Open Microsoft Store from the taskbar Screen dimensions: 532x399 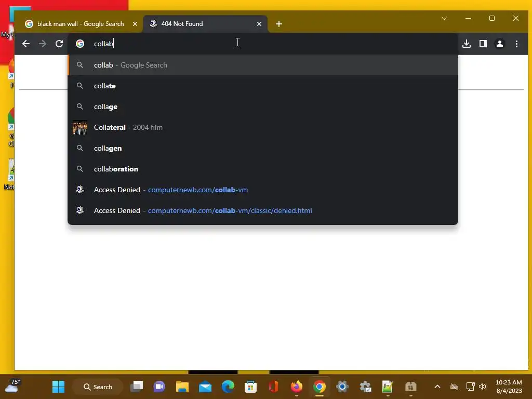click(x=251, y=387)
